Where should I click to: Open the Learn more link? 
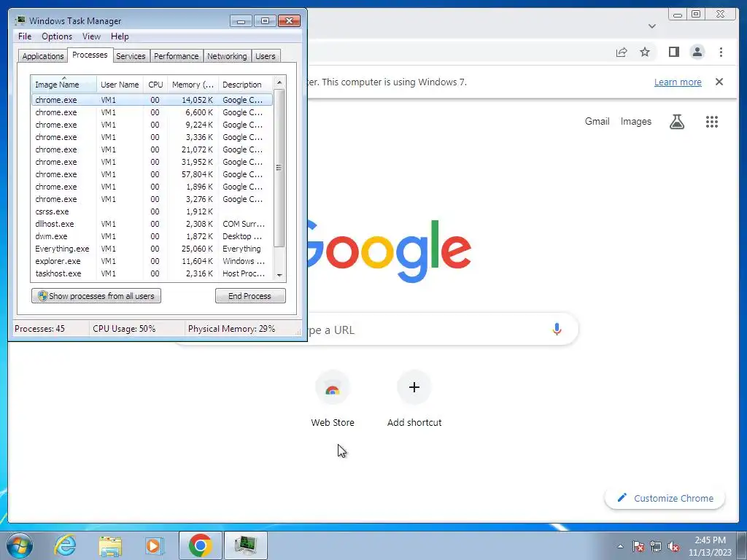pyautogui.click(x=678, y=82)
